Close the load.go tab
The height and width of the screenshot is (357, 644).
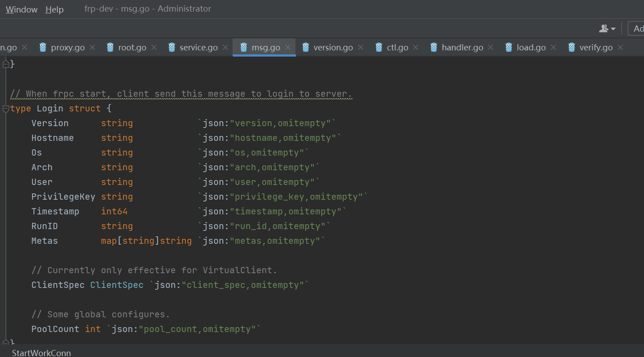pos(553,47)
